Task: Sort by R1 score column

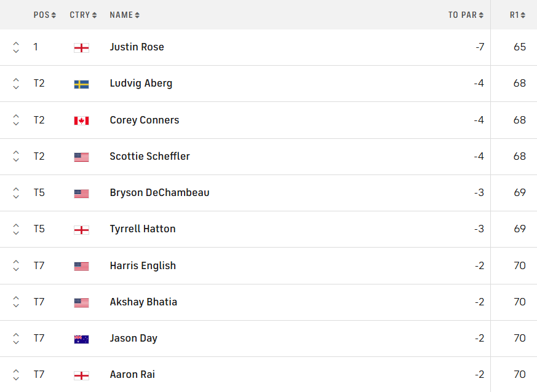Action: click(x=517, y=15)
